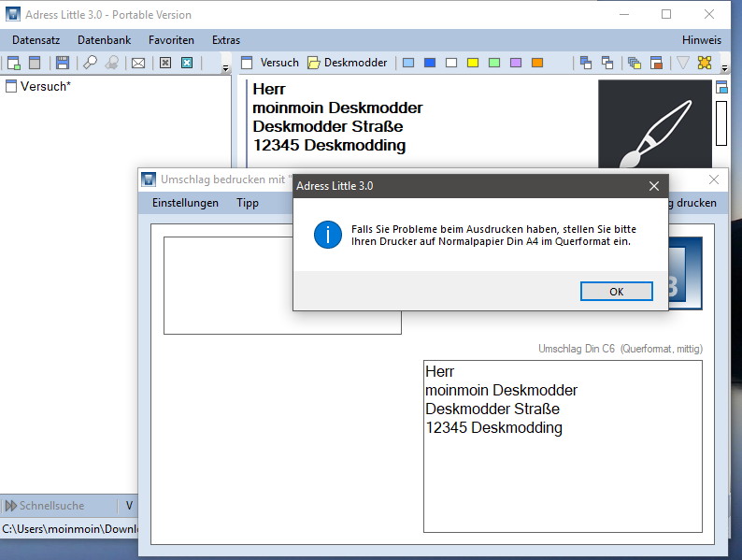Click the Umschlag Din C6 format label
Screen dimensions: 742x560
click(620, 349)
